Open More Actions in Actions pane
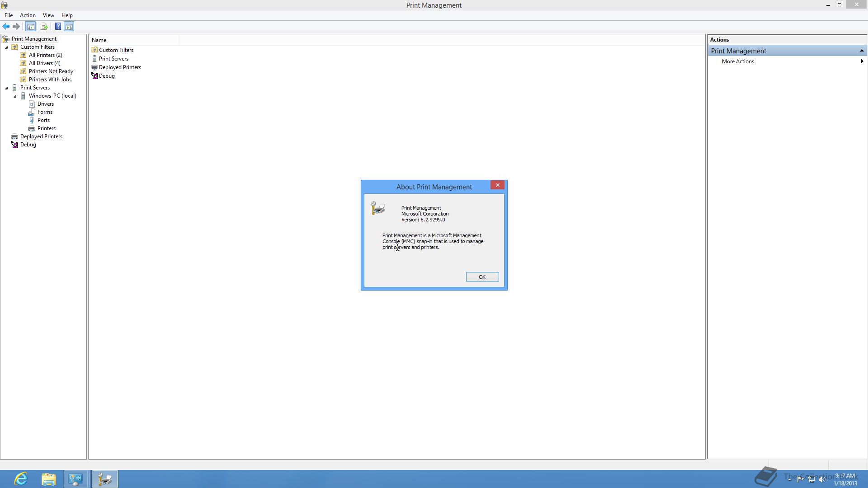The width and height of the screenshot is (868, 488). click(738, 61)
